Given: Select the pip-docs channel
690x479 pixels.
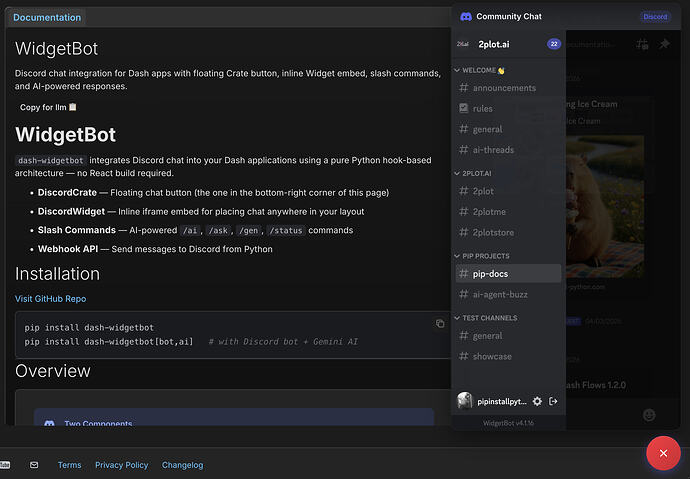Looking at the screenshot, I should 508,274.
